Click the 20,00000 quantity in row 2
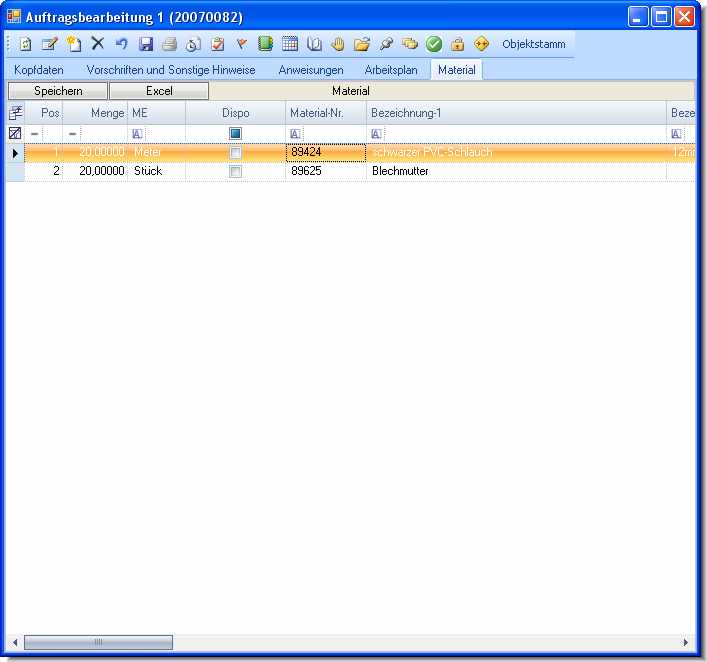Screen dimensions: 707x662 [95, 171]
